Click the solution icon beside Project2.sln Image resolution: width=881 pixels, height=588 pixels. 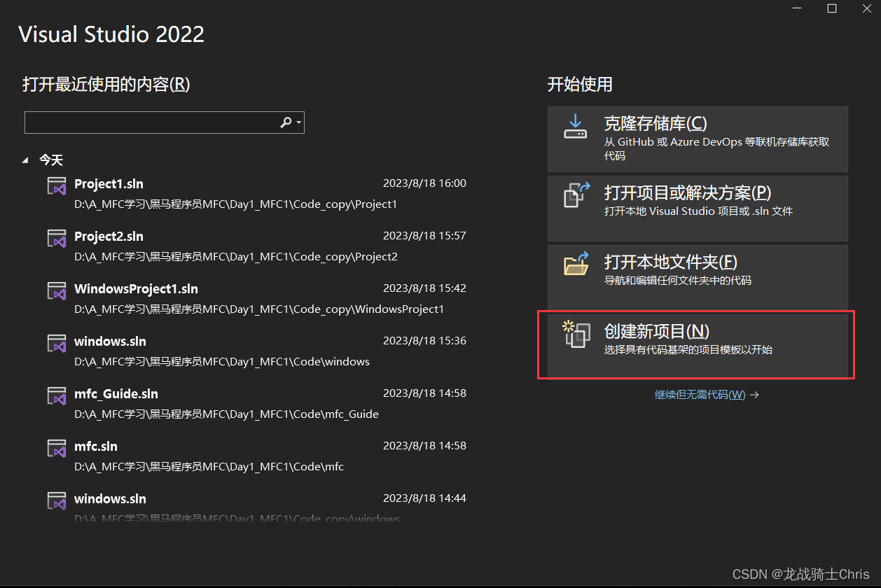tap(56, 238)
